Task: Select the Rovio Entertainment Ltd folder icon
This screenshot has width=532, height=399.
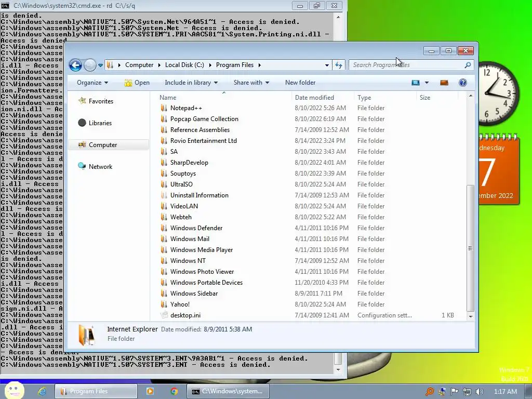Action: (x=164, y=140)
